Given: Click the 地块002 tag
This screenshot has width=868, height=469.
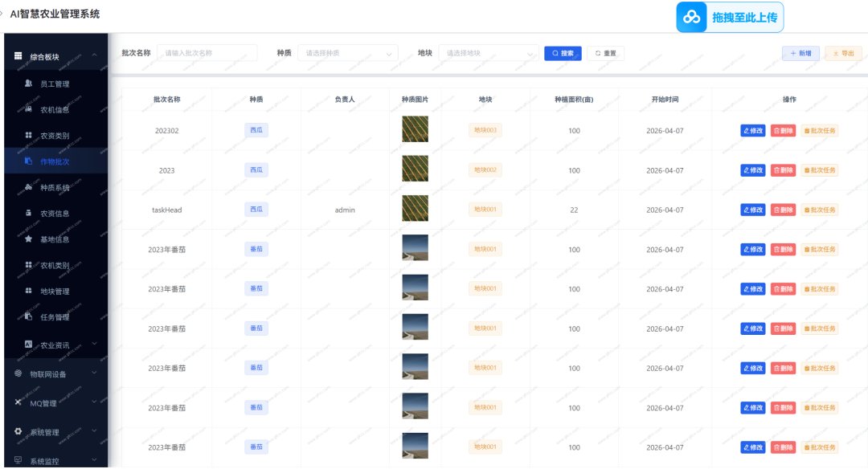Looking at the screenshot, I should click(x=485, y=169).
